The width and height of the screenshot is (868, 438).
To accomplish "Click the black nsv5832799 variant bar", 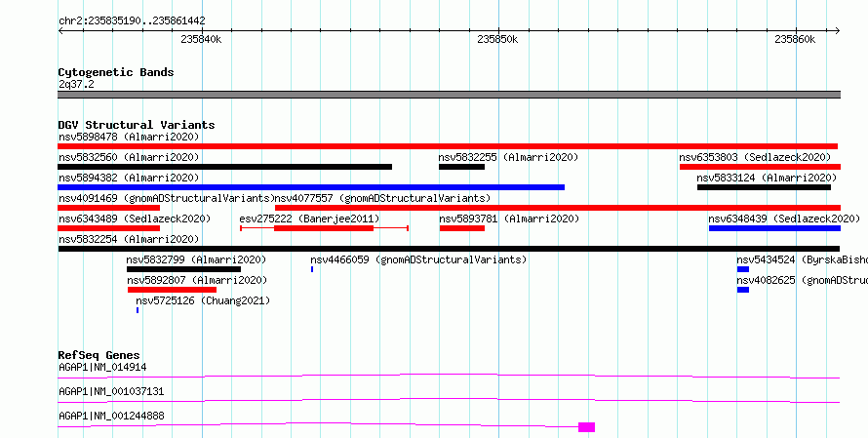I will tap(183, 269).
